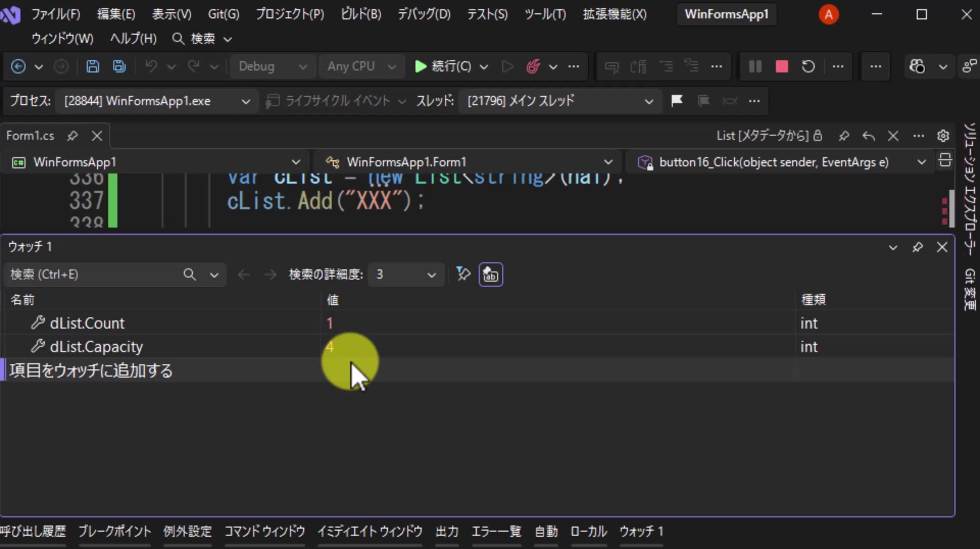Open the 拡張機能(X) menu

(615, 14)
